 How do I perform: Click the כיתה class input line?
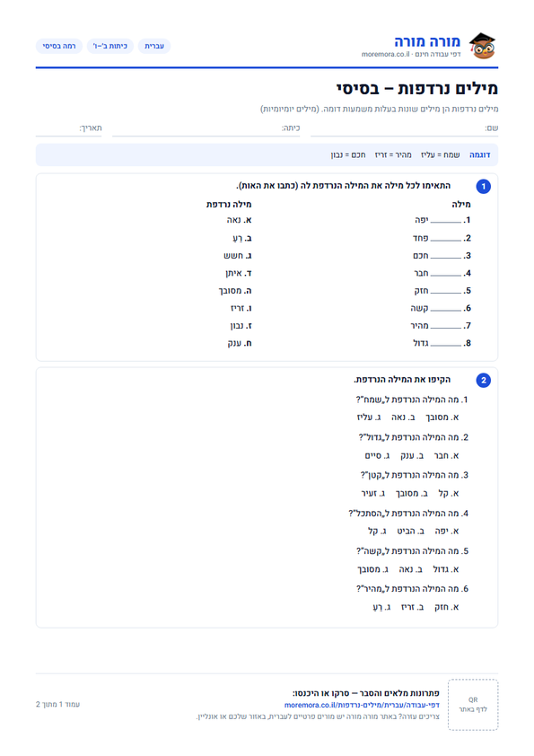[x=206, y=128]
